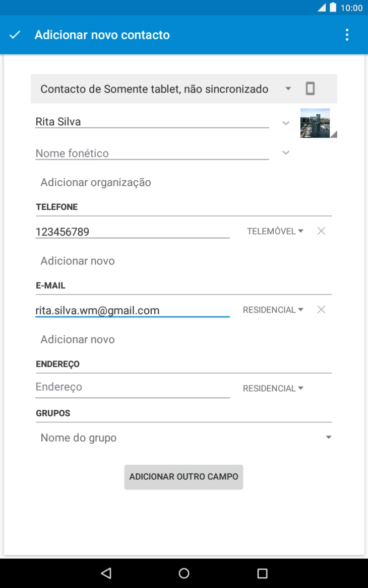
Task: Open the address RESIDENCIAL type dropdown
Action: 273,389
